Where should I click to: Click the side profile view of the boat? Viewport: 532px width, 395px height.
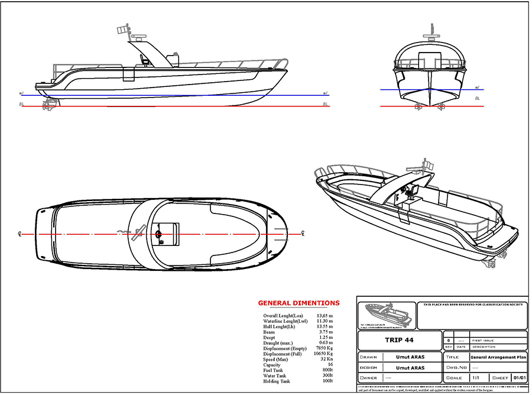click(x=162, y=68)
